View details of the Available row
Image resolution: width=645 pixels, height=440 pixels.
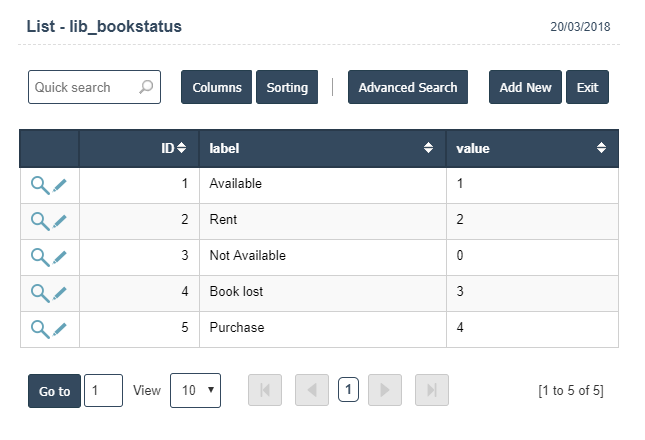click(x=40, y=185)
